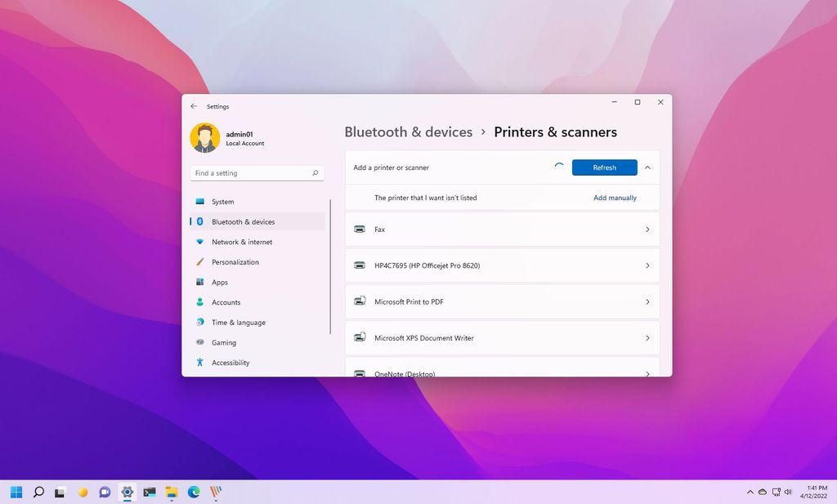Click the printer icon beside Fax

[360, 230]
